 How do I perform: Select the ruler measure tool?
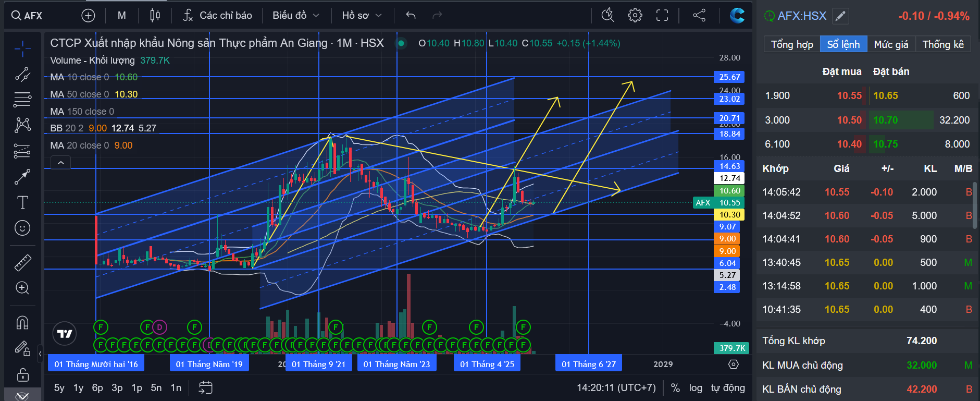coord(22,262)
